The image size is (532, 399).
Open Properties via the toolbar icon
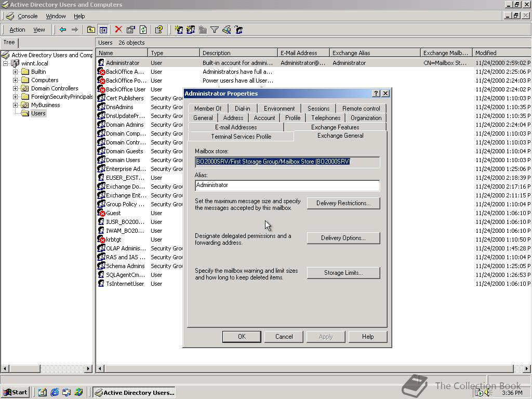point(130,30)
